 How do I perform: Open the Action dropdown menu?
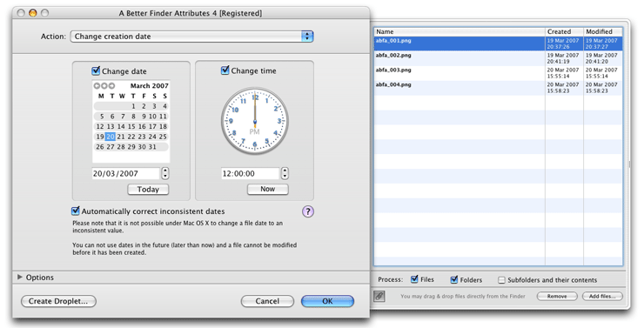[x=191, y=37]
